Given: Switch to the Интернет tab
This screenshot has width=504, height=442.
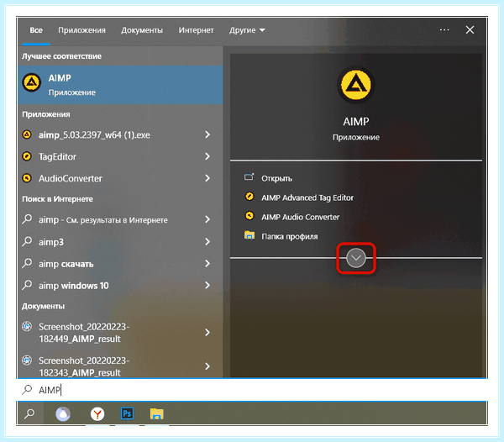Looking at the screenshot, I should click(x=196, y=30).
